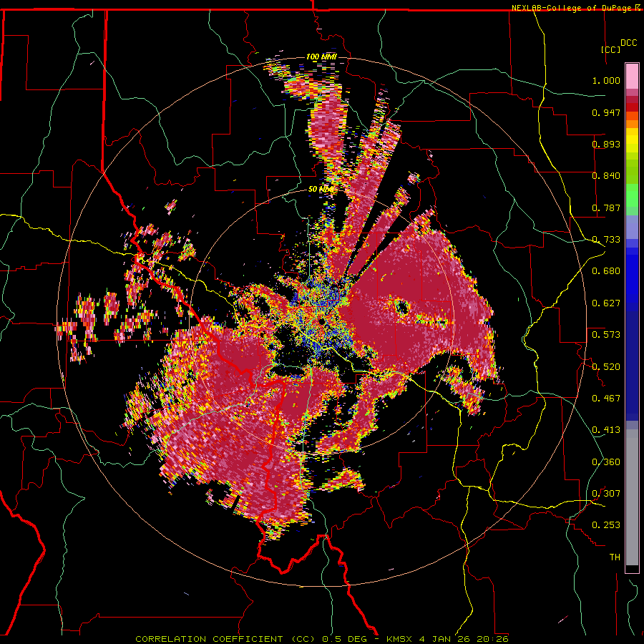Click the 0.307 scale value
This screenshot has height=644, width=644.
coord(606,493)
